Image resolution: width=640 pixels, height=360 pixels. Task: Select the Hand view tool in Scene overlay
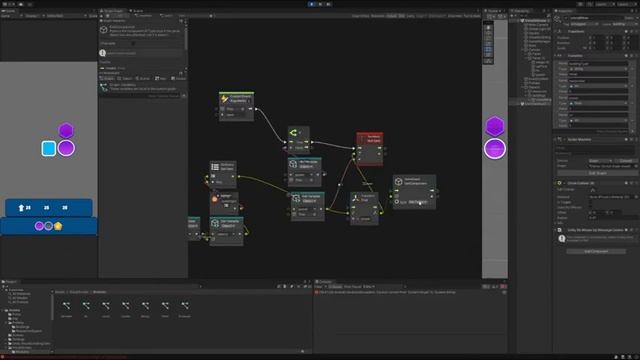tap(488, 28)
